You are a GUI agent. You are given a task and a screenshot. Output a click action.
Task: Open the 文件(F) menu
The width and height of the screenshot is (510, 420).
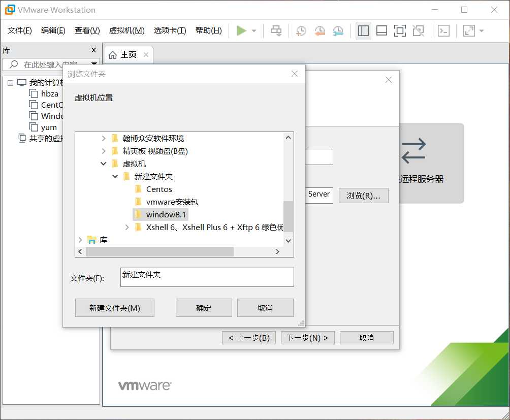[x=20, y=30]
